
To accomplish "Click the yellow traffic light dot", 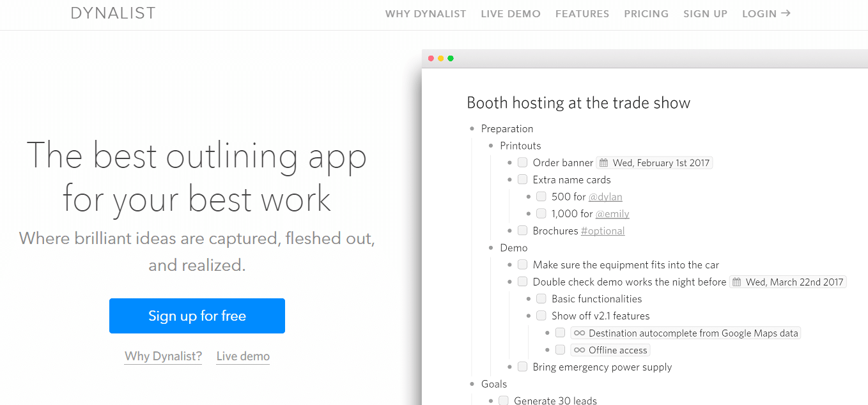I will [441, 58].
